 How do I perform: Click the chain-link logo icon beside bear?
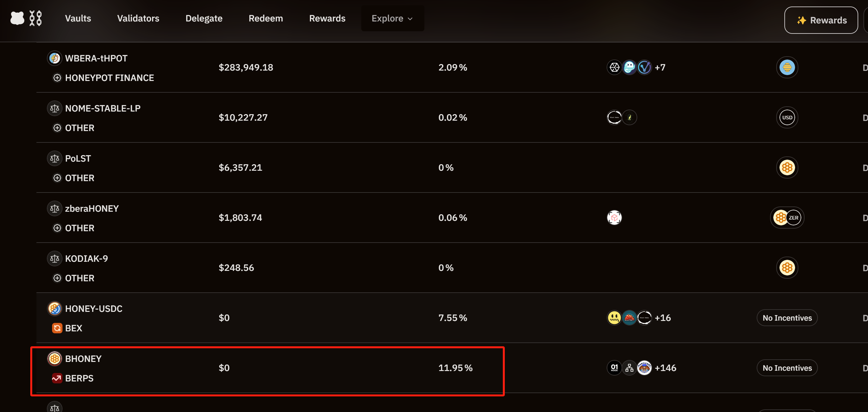[x=35, y=18]
